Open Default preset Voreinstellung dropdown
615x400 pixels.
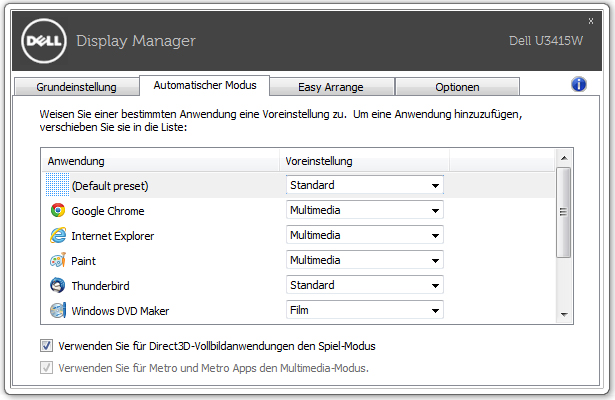(365, 185)
